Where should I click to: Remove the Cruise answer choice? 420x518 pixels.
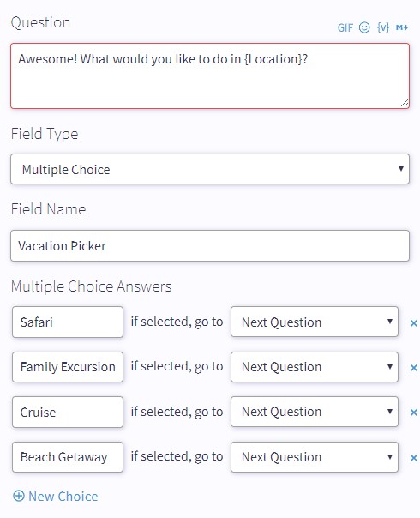click(413, 413)
